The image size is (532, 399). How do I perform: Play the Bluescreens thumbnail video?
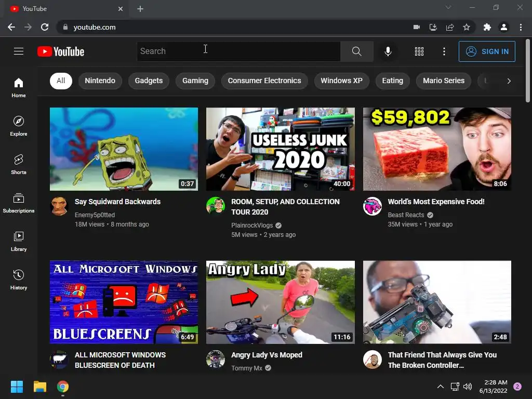[x=124, y=302]
